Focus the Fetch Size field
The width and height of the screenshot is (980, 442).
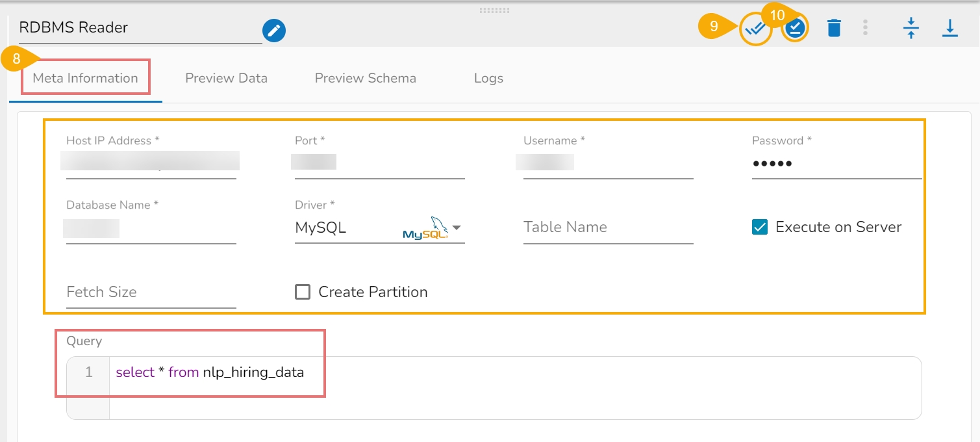pos(151,292)
